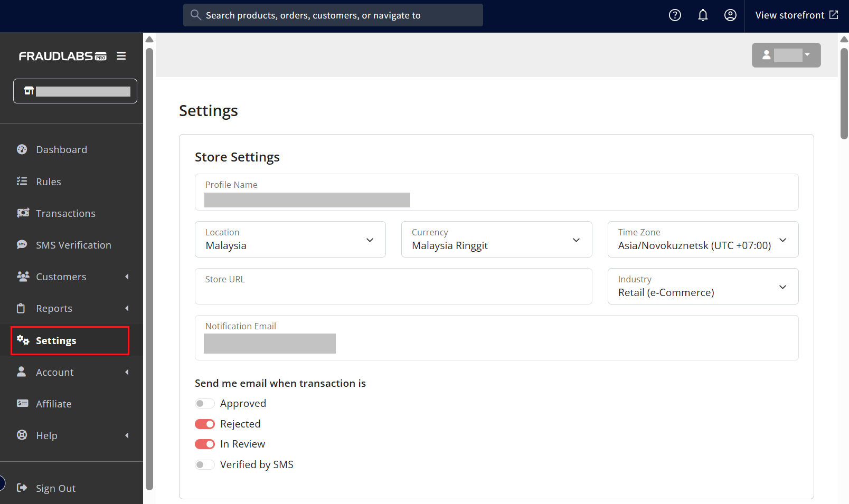Click the main page scrollbar thumb
The height and width of the screenshot is (504, 849).
point(844,93)
